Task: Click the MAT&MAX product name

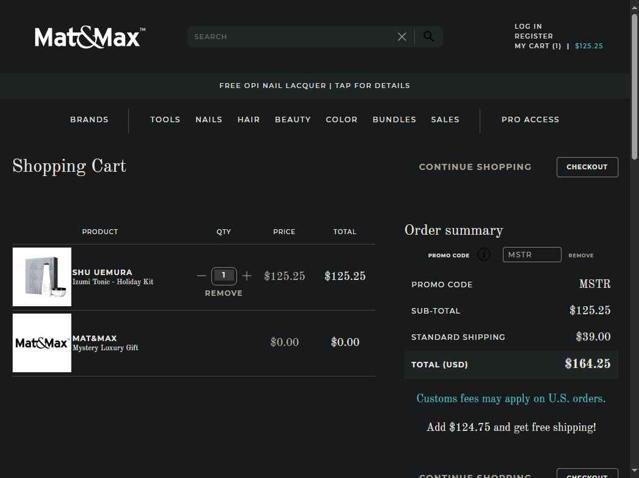Action: coord(95,338)
